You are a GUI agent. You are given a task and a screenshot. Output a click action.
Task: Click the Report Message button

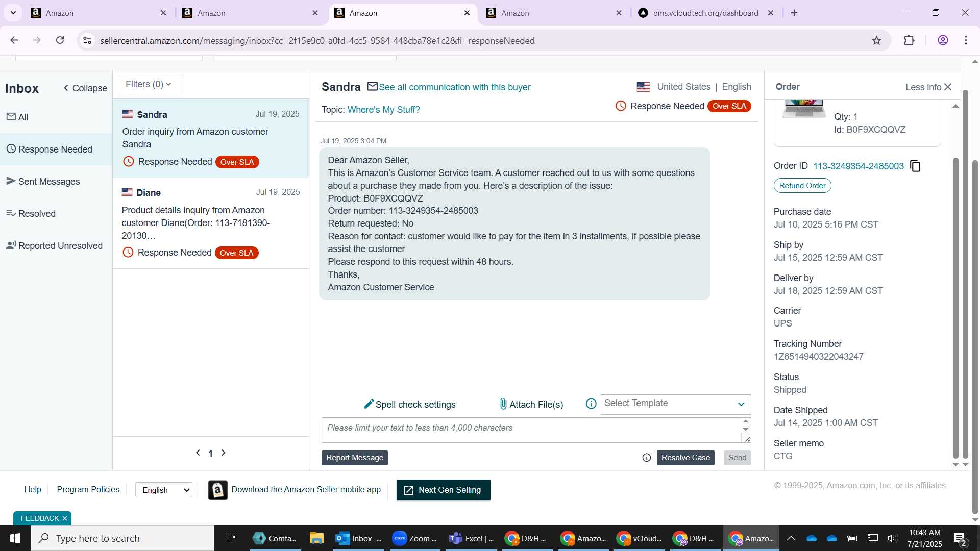(x=355, y=458)
